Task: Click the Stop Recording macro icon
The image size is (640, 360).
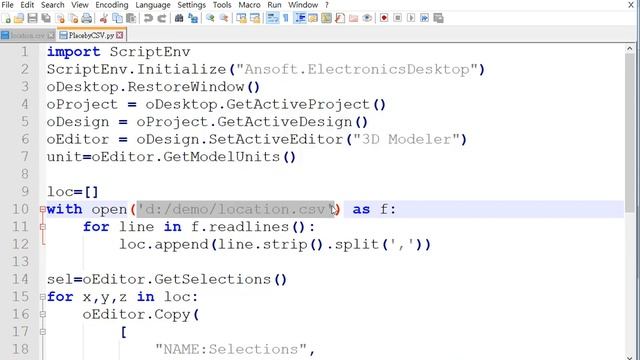Action: 398,18
